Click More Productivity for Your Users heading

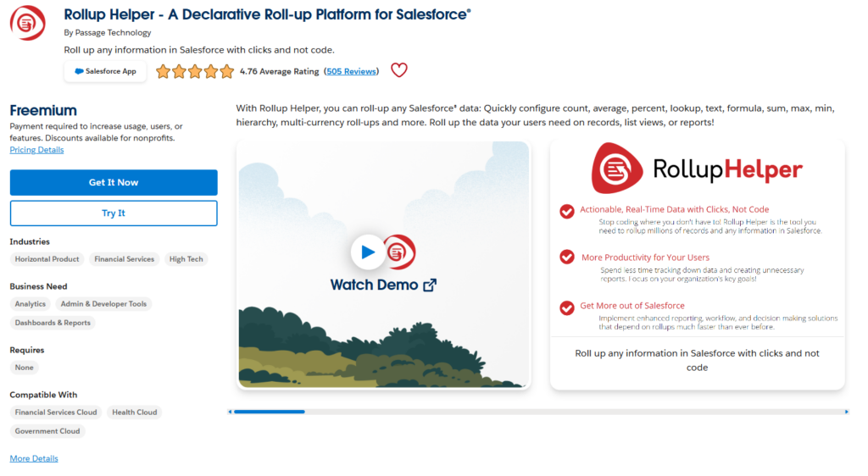pyautogui.click(x=645, y=257)
